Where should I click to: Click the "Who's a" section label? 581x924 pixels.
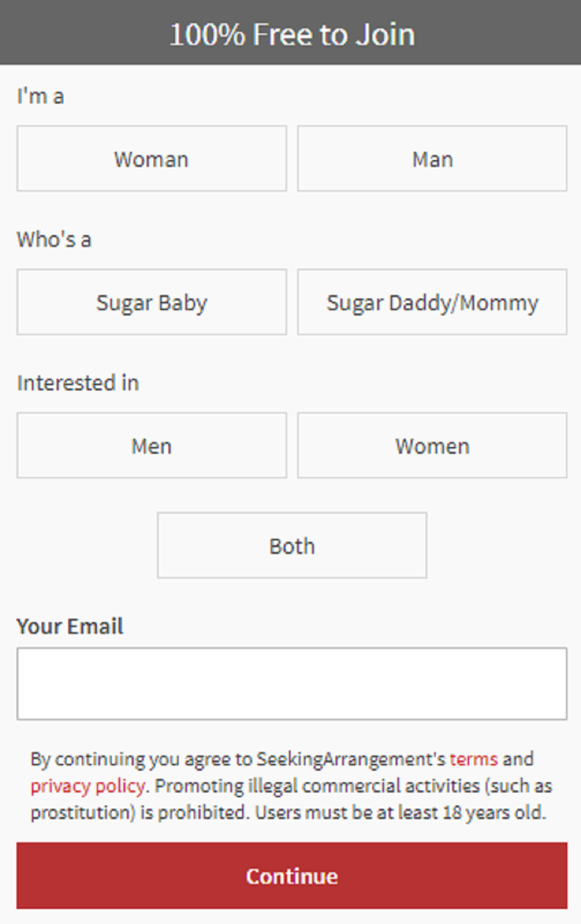[54, 239]
